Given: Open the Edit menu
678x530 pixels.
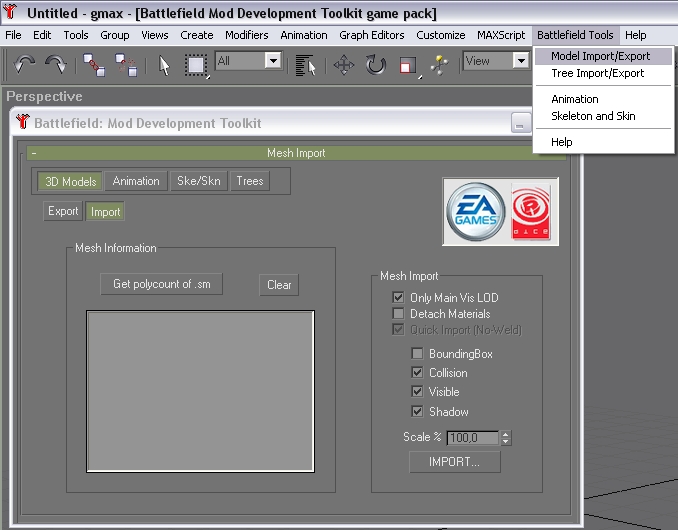Looking at the screenshot, I should [x=42, y=35].
